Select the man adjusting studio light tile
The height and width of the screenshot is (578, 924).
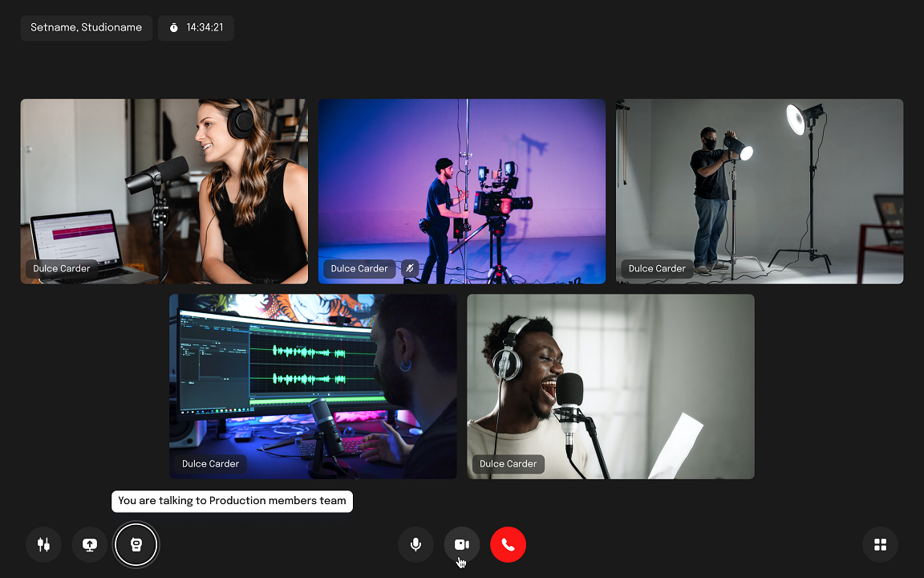[760, 191]
